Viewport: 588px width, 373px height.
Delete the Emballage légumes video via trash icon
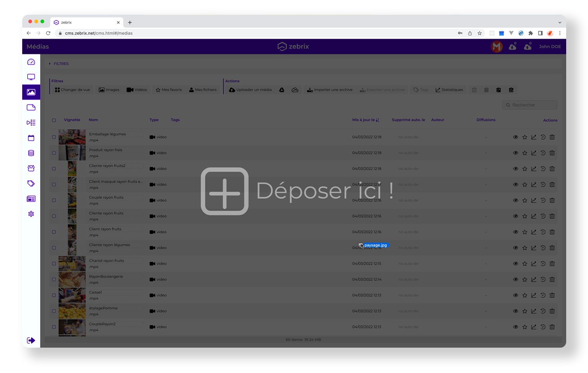(552, 137)
